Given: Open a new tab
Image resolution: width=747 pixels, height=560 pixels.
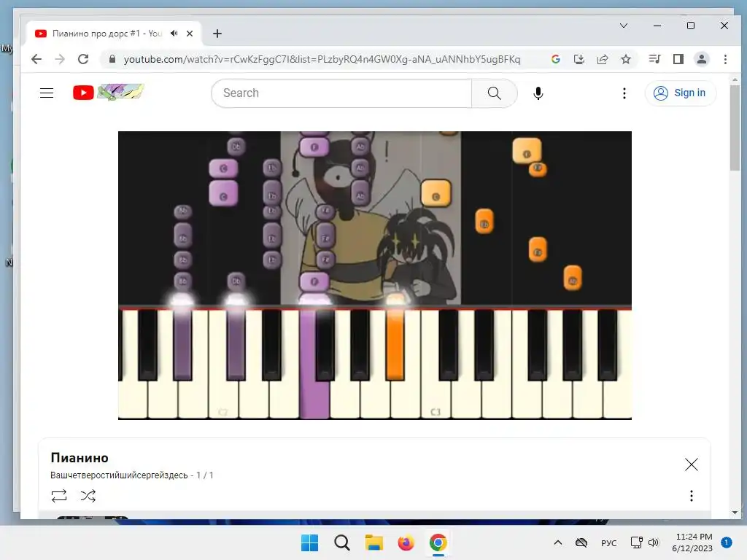Looking at the screenshot, I should tap(217, 34).
